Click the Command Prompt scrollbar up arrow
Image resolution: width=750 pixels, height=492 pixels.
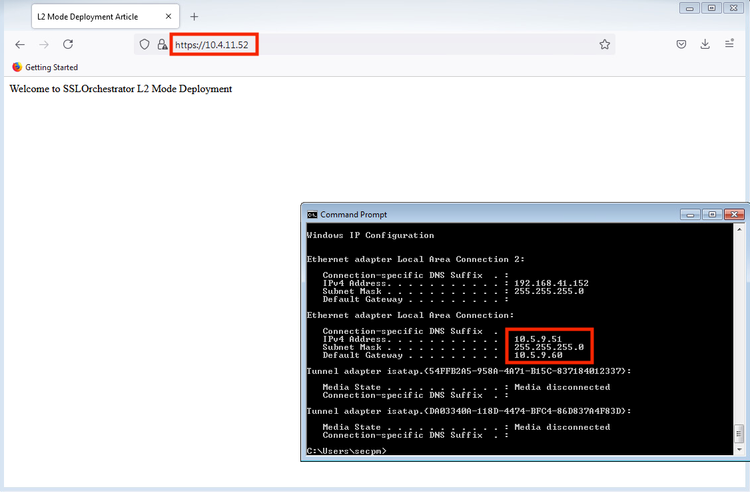pyautogui.click(x=739, y=230)
